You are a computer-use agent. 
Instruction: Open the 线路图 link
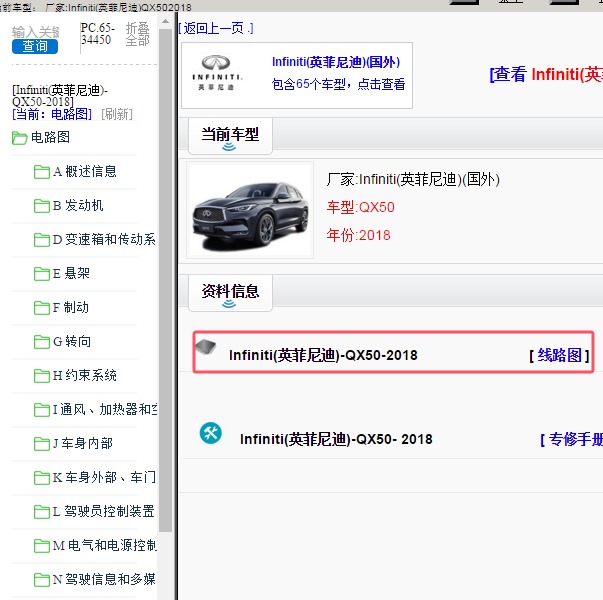[560, 355]
